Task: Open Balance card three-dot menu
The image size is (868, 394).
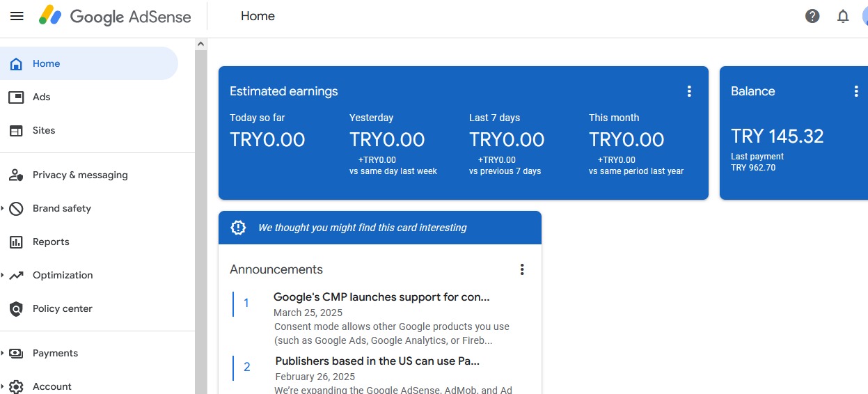Action: 856,91
